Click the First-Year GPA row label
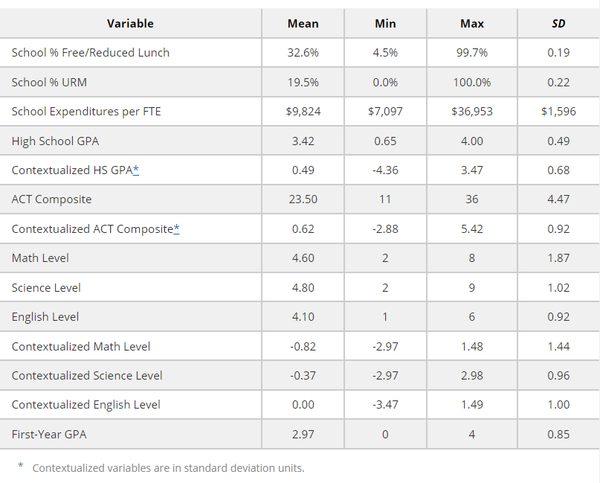The height and width of the screenshot is (483, 600). tap(50, 434)
